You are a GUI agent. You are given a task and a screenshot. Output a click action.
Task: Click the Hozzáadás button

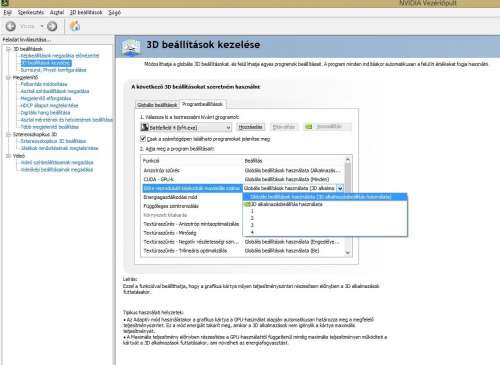click(x=251, y=127)
